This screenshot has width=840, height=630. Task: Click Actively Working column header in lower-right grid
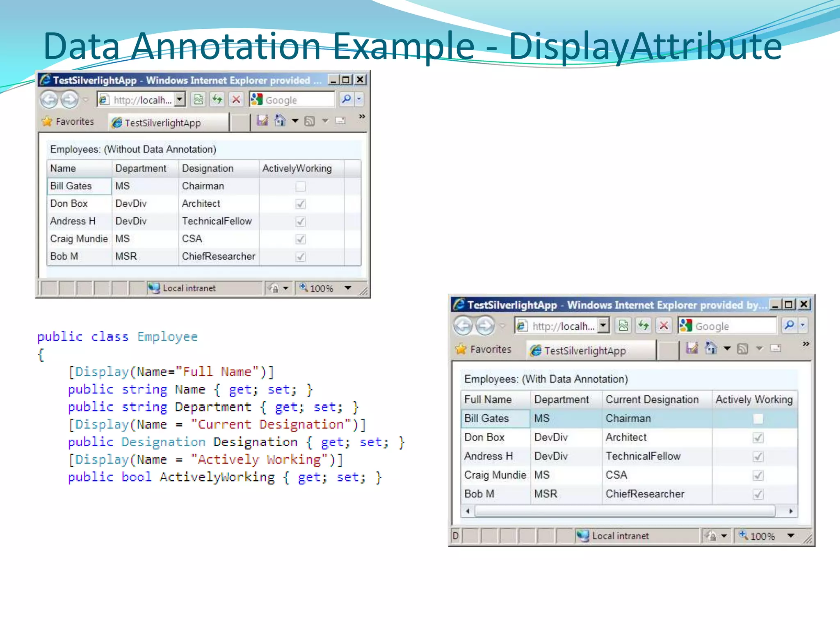755,399
